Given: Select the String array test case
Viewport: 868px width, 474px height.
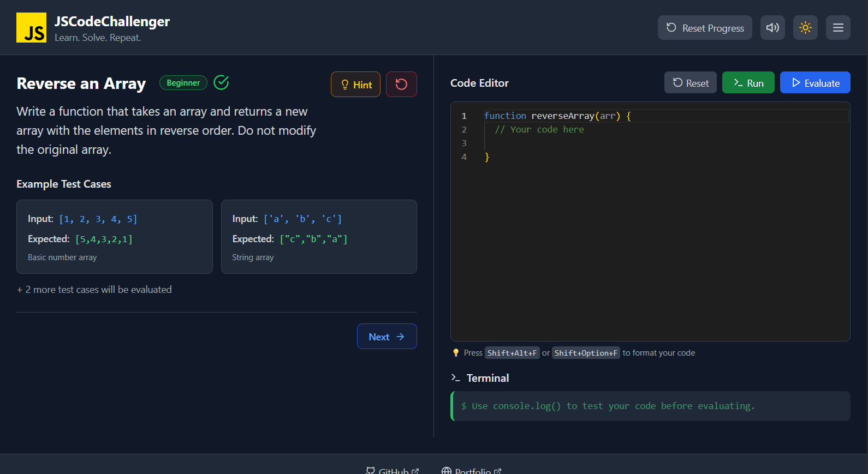Looking at the screenshot, I should [319, 237].
